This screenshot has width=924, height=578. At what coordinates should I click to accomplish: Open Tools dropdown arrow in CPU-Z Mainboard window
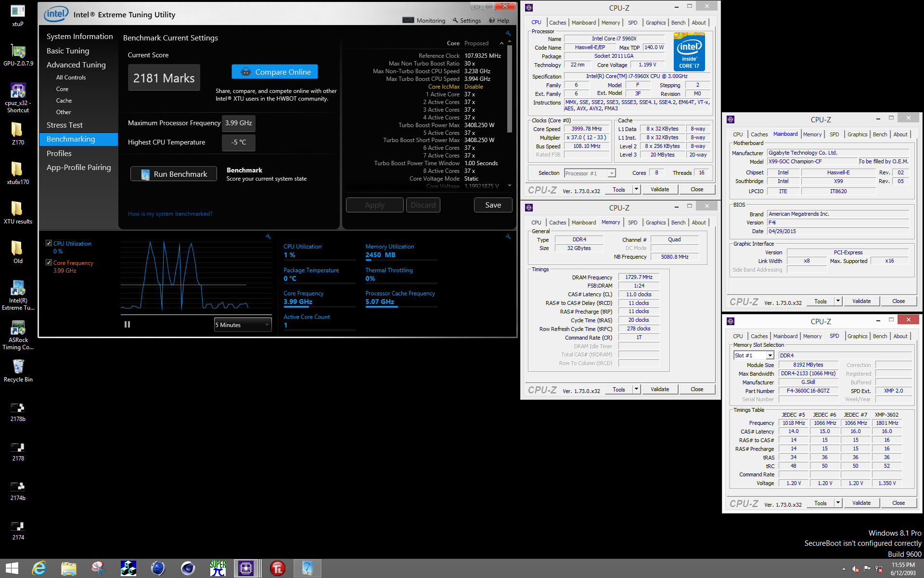[x=838, y=301]
